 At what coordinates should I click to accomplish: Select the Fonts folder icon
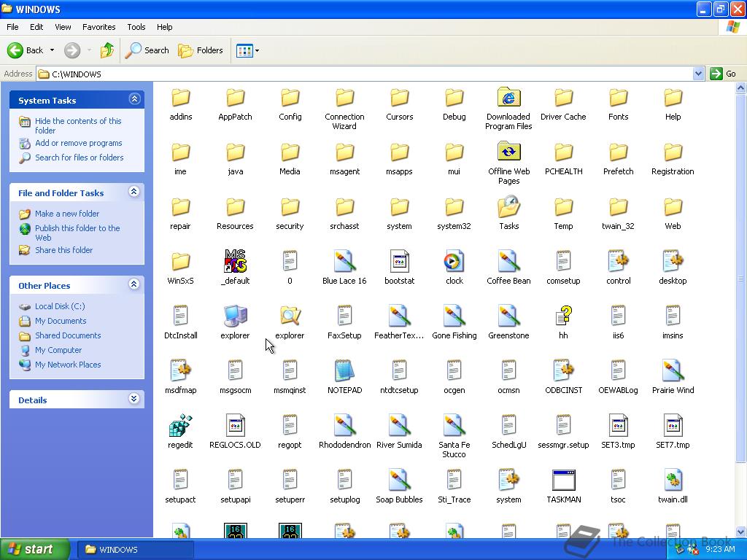pyautogui.click(x=619, y=97)
